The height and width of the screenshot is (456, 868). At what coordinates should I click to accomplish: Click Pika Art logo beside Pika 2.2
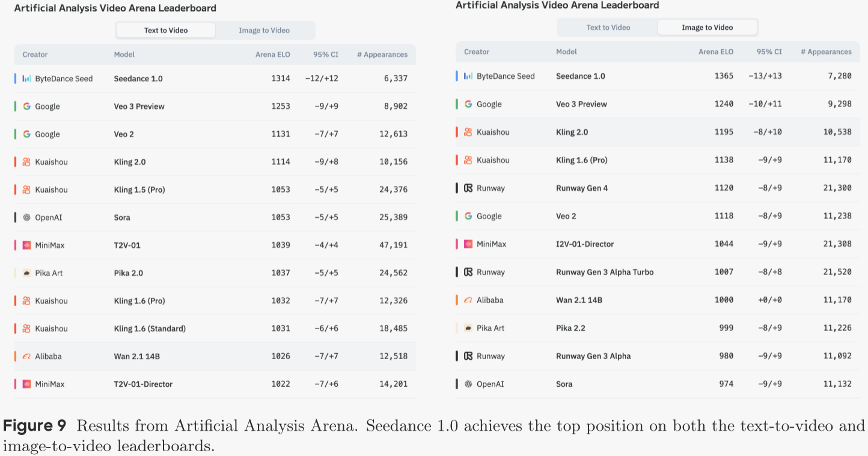(468, 328)
